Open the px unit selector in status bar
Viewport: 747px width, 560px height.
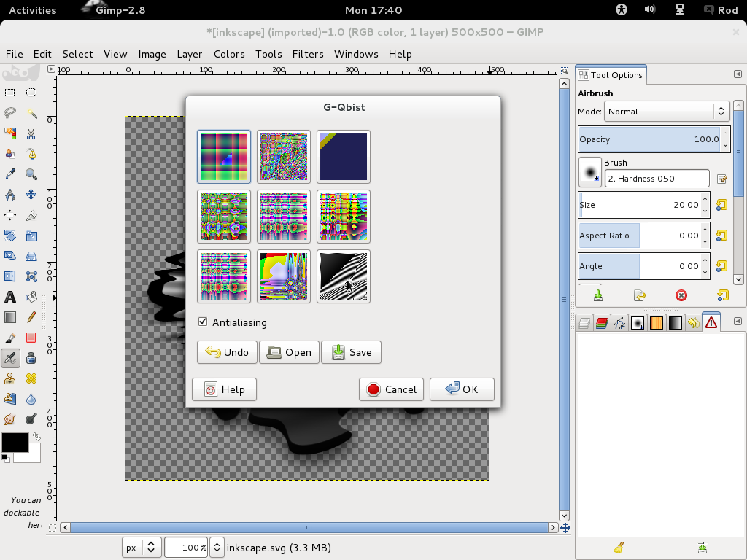142,548
